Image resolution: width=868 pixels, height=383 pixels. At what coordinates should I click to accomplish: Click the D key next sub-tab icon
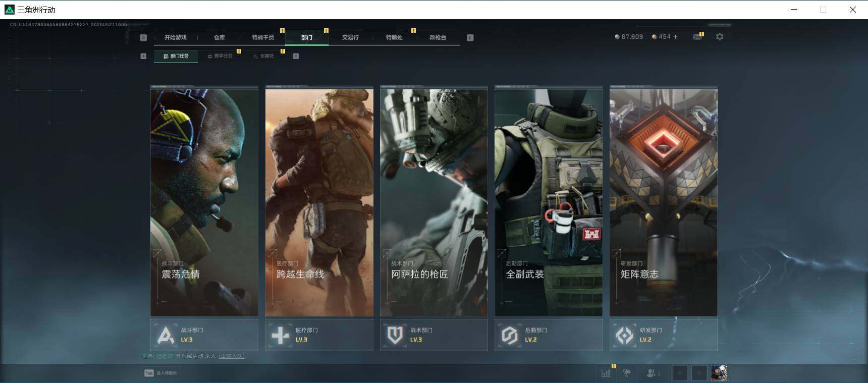[296, 56]
